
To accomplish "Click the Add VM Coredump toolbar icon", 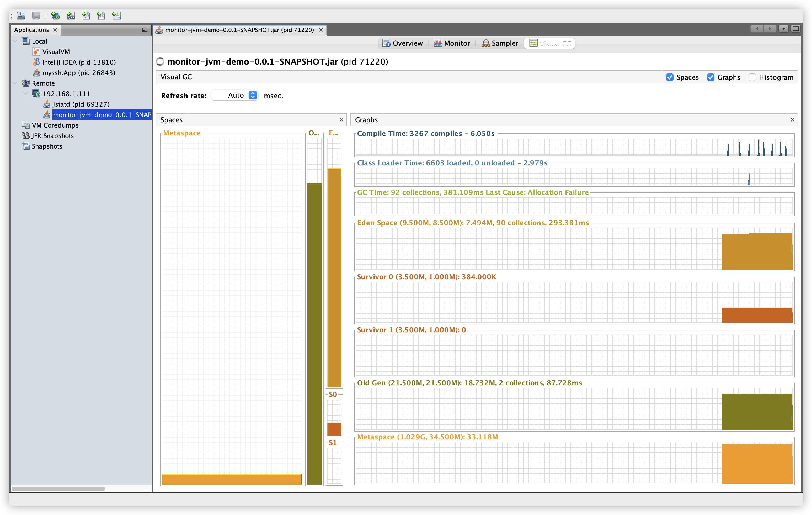I will click(86, 15).
